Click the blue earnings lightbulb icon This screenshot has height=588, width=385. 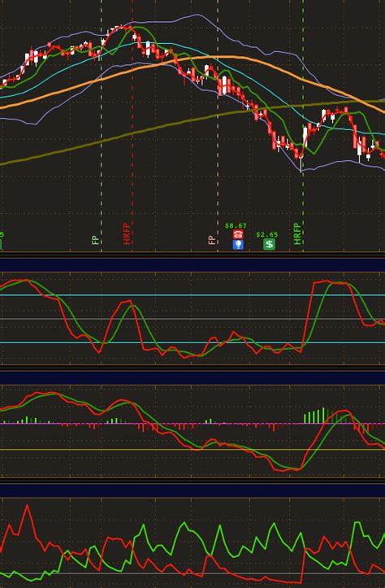click(238, 245)
